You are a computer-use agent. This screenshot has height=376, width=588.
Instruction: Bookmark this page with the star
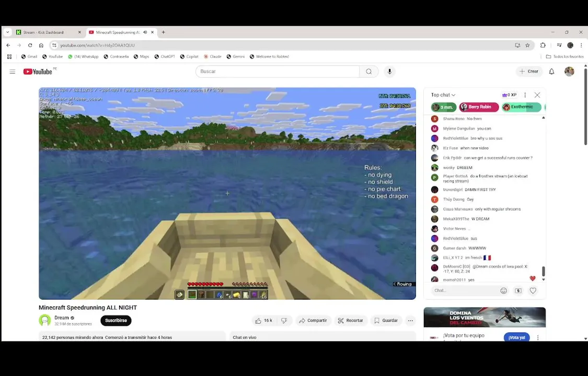click(x=527, y=45)
